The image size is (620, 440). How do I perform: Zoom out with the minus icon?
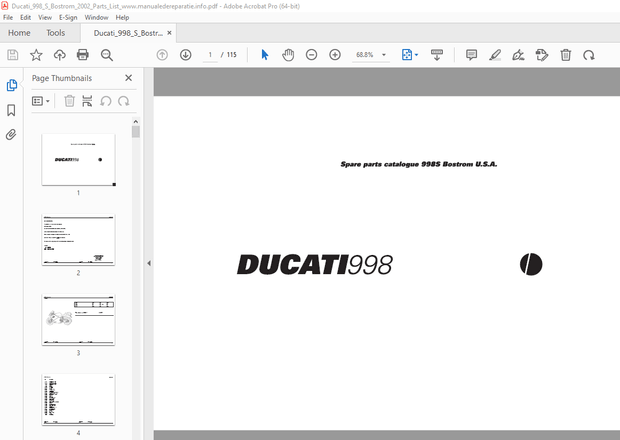(312, 55)
